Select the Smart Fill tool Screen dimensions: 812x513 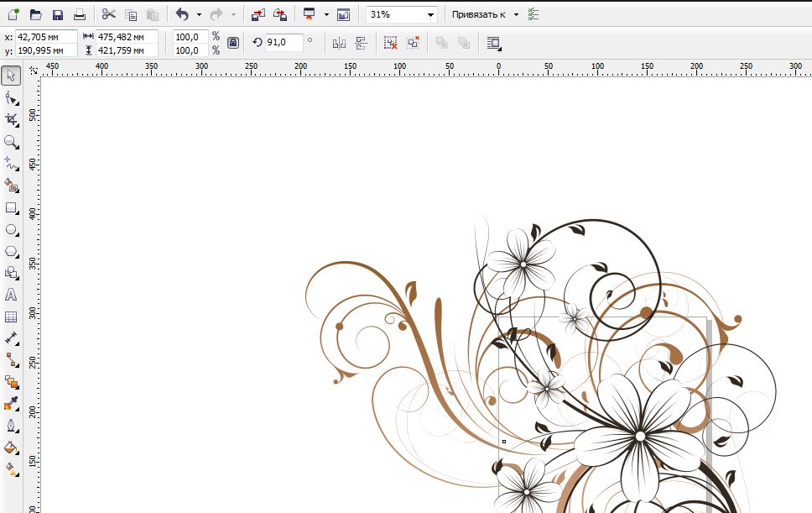pos(11,186)
